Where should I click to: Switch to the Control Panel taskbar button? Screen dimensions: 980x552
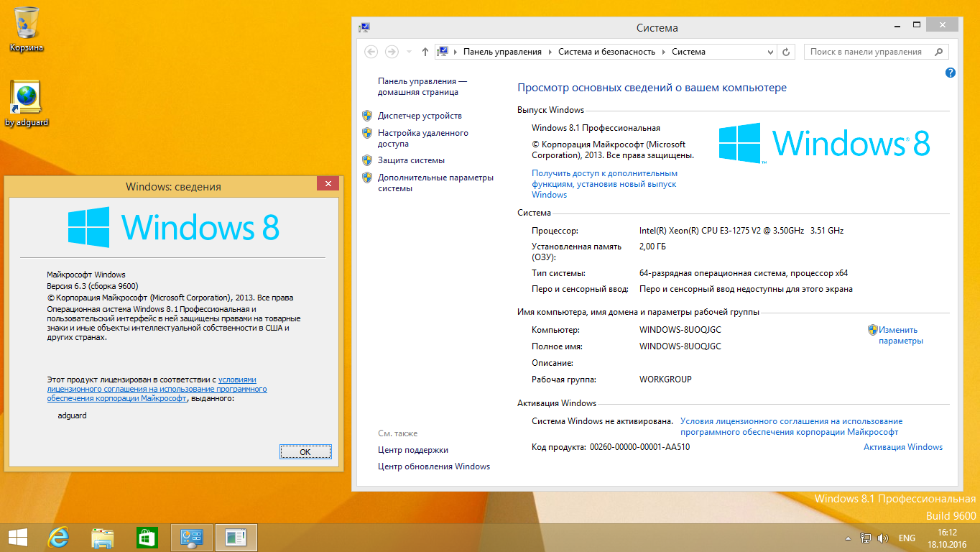coord(192,538)
